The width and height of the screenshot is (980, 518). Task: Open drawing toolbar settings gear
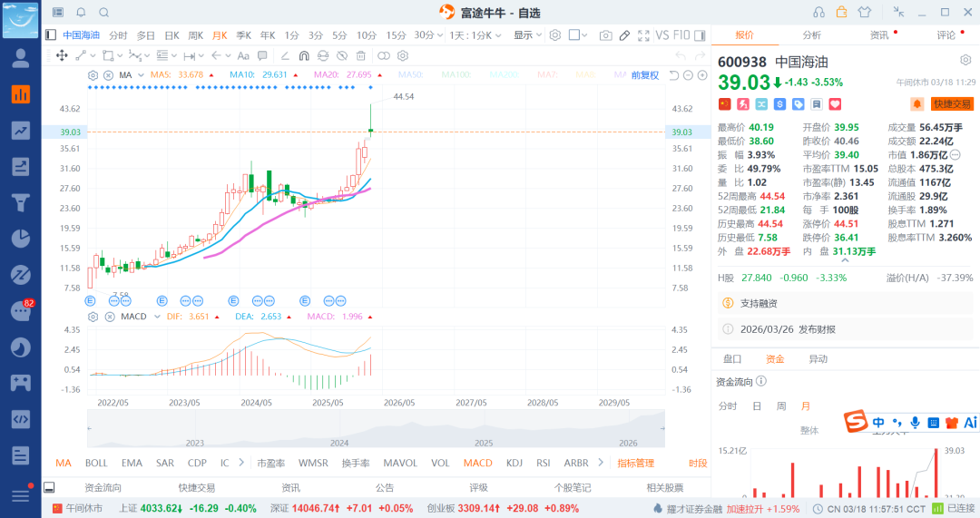[403, 55]
